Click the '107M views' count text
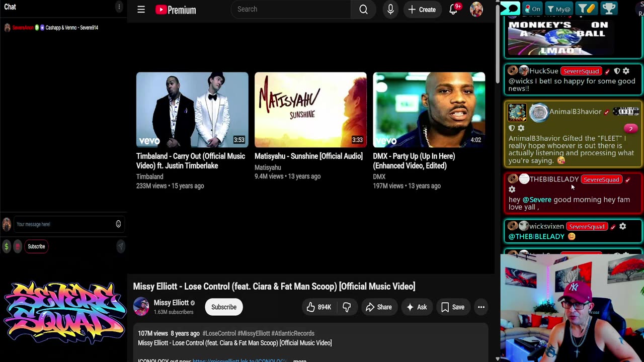 (x=153, y=333)
